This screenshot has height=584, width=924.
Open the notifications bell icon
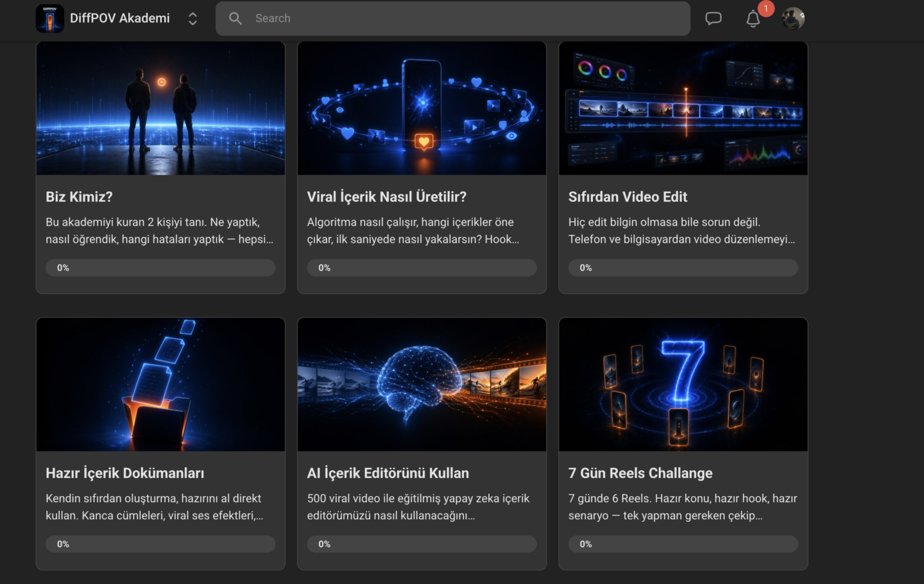753,19
